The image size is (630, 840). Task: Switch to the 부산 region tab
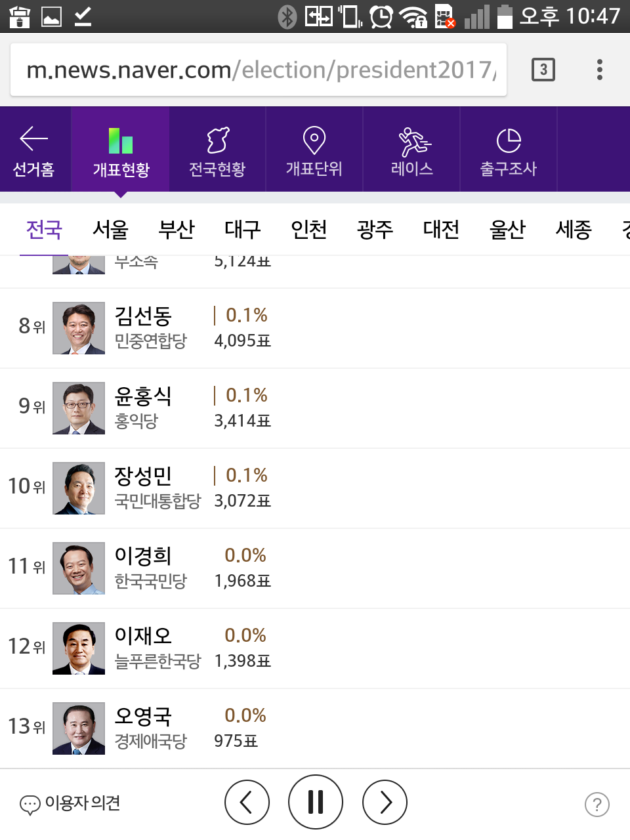click(x=177, y=230)
